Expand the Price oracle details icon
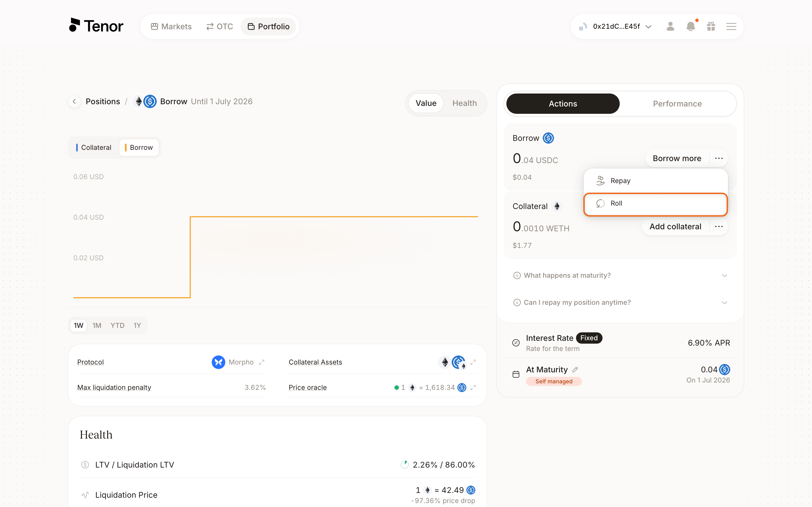 coord(473,388)
